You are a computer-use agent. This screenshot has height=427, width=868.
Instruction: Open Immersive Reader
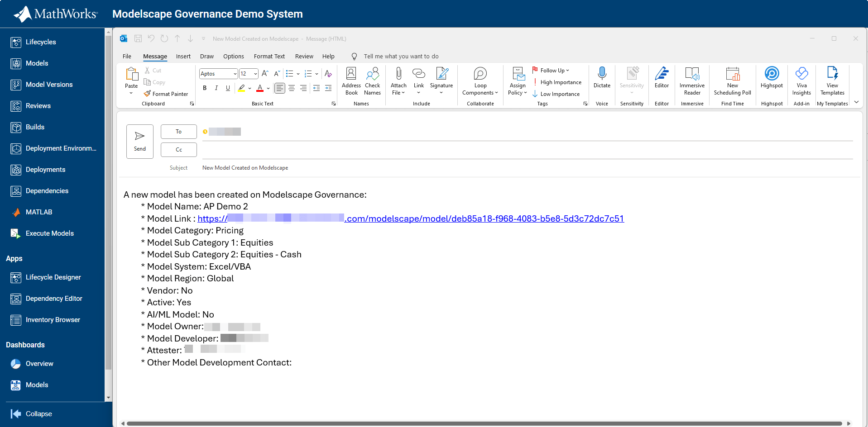[x=692, y=81]
